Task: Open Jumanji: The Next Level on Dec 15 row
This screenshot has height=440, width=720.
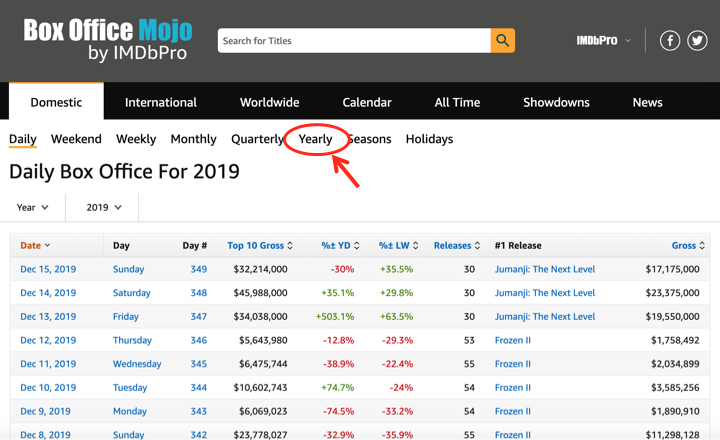Action: point(545,269)
